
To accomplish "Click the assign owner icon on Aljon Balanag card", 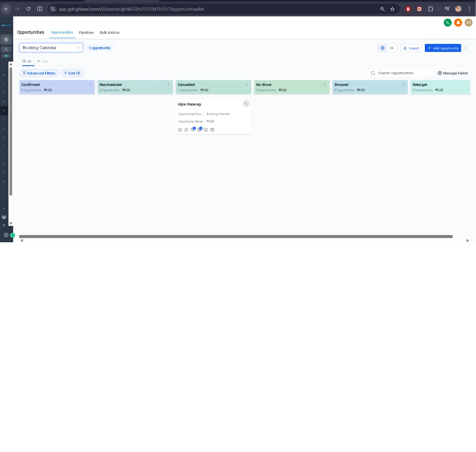I will tap(246, 103).
